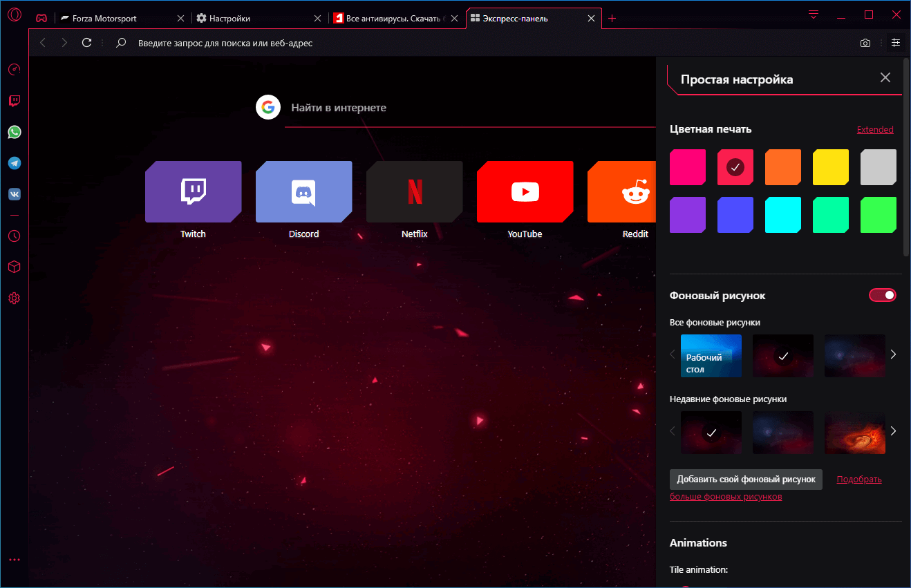Click the magnifier icon in address bar
Screen dimensions: 911x588
coord(121,43)
